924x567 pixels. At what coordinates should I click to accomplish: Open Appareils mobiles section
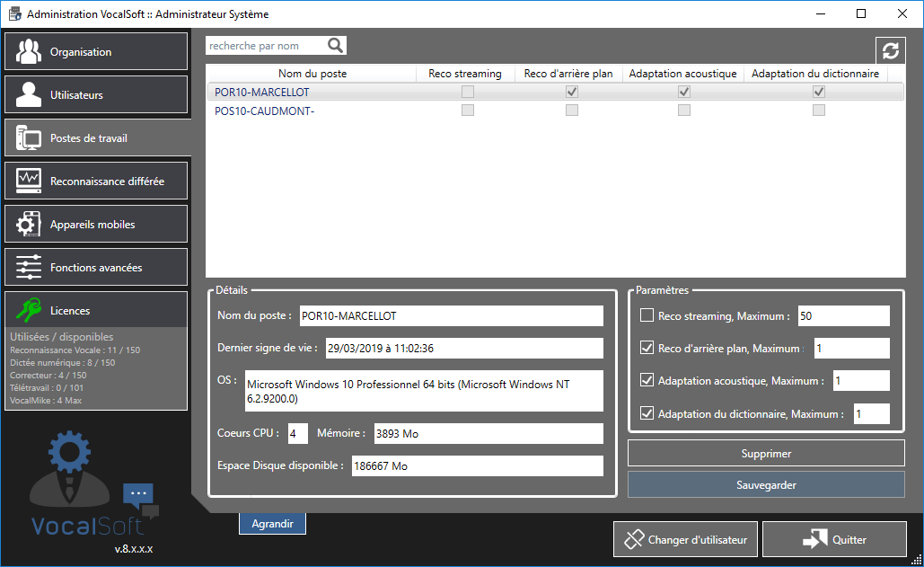[96, 224]
